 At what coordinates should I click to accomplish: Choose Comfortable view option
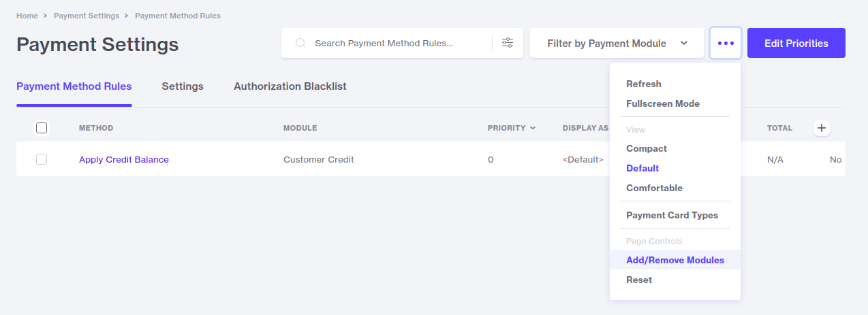654,188
